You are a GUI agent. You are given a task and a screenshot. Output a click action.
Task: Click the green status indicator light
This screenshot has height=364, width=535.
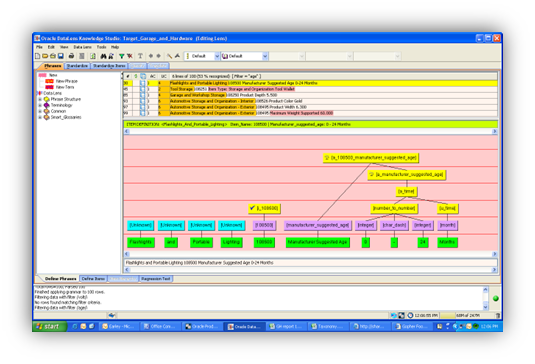pyautogui.click(x=496, y=299)
